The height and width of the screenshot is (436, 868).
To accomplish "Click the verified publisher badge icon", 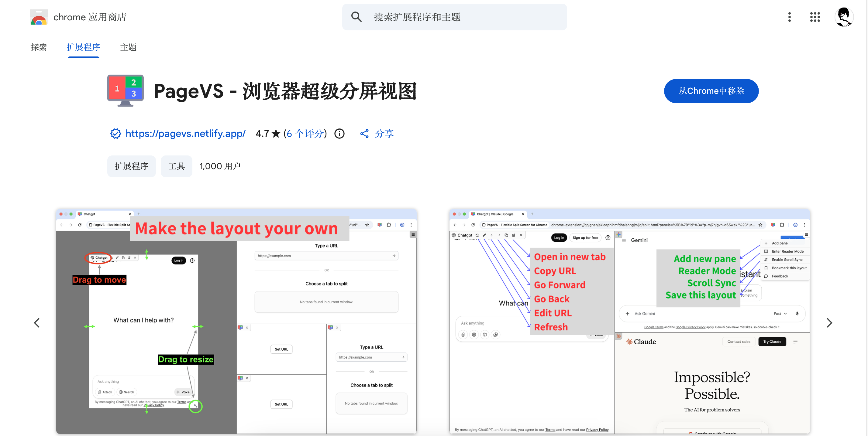I will coord(115,134).
